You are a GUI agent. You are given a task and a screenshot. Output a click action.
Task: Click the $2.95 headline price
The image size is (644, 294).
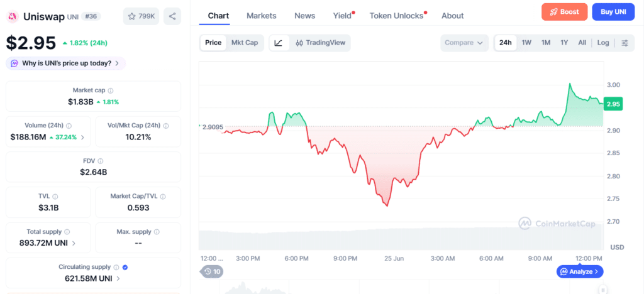pos(31,43)
